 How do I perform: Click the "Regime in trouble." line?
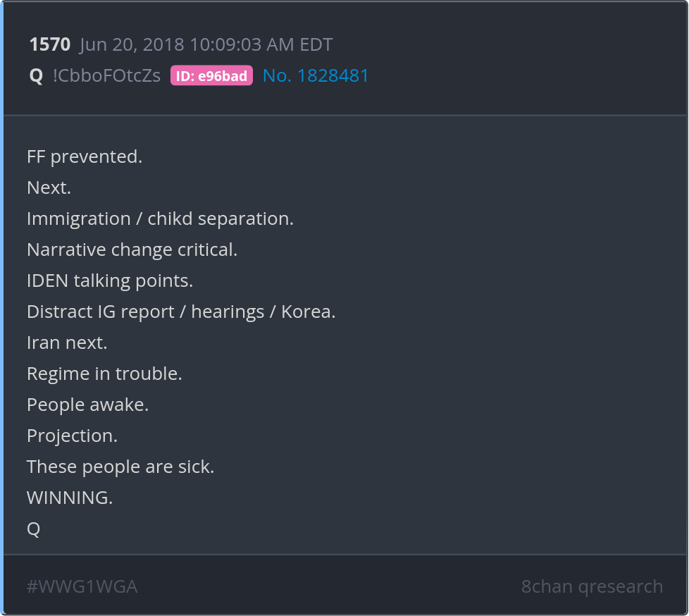coord(104,374)
